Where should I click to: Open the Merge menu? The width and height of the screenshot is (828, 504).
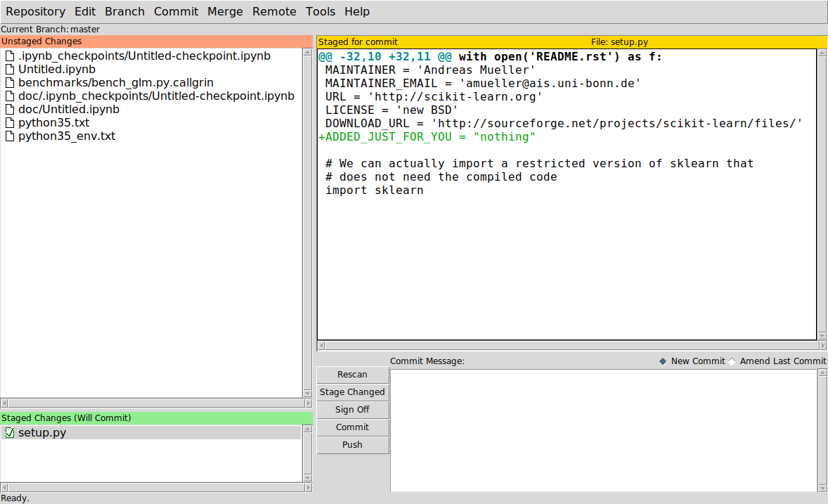click(225, 11)
